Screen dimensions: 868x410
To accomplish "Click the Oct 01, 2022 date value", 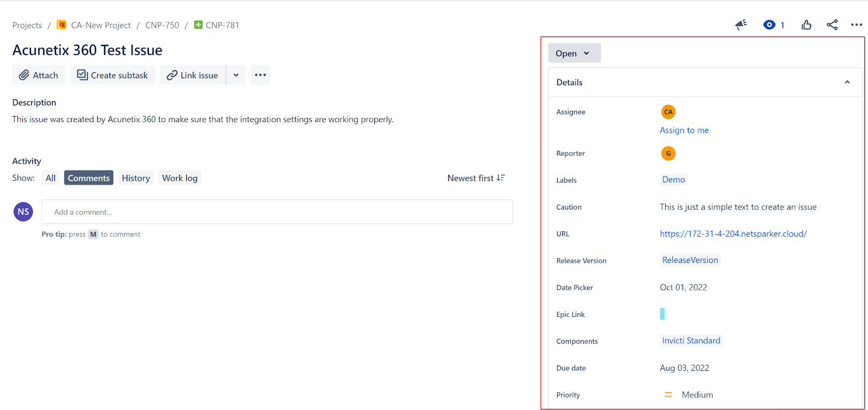I will point(684,287).
